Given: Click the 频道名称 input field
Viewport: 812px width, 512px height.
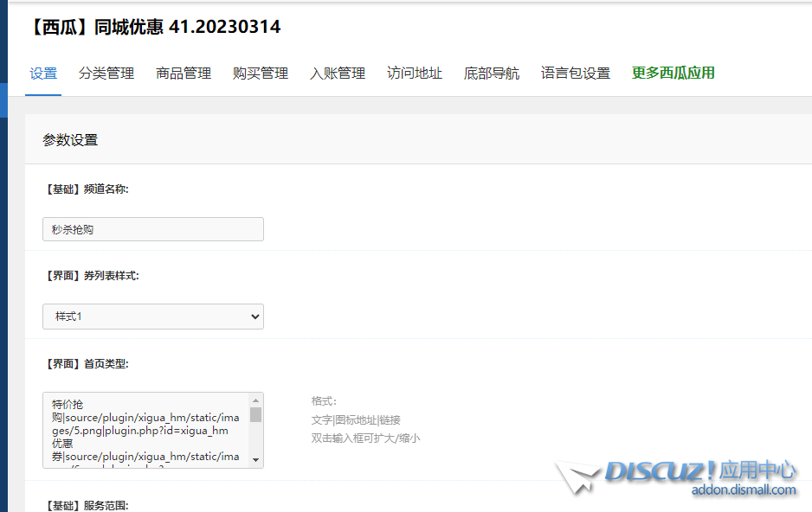Looking at the screenshot, I should (x=153, y=229).
